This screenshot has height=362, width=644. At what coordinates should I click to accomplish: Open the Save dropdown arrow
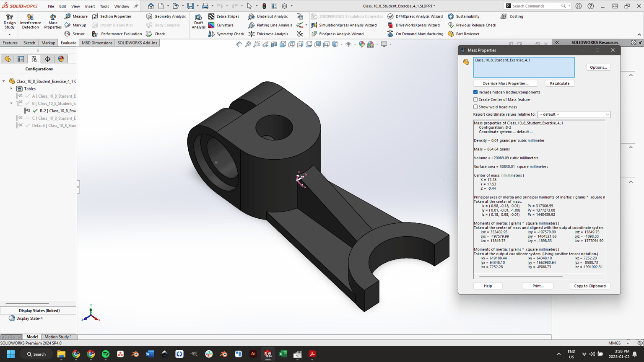[x=197, y=6]
